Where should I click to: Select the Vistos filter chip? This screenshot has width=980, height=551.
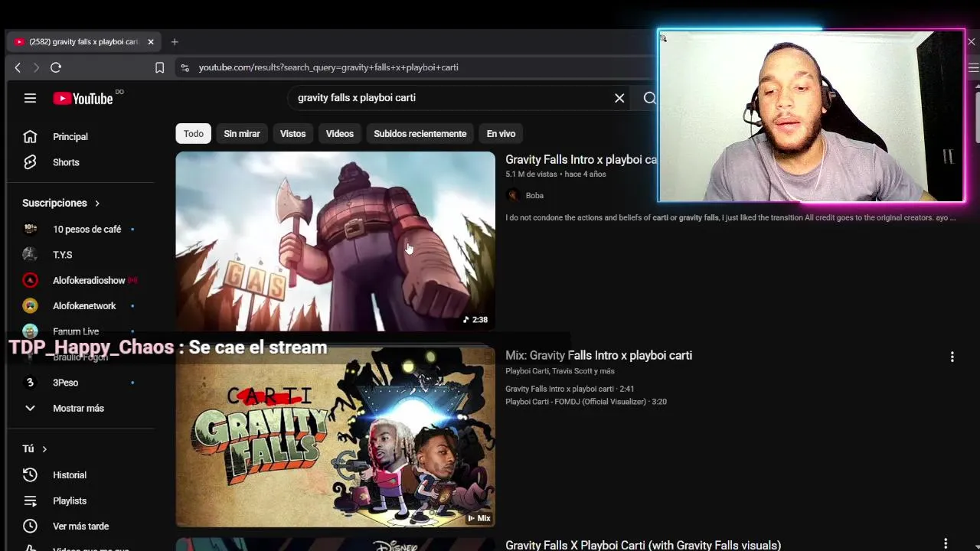pos(292,133)
